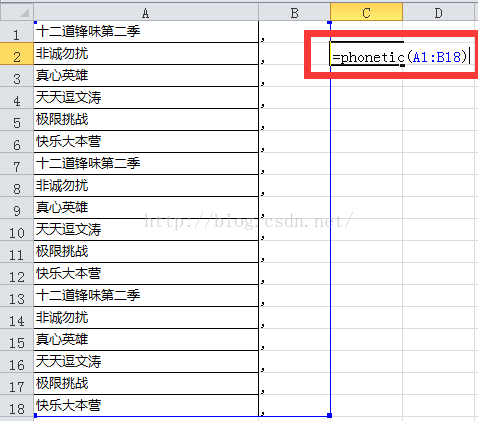Select row header 15

point(17,340)
